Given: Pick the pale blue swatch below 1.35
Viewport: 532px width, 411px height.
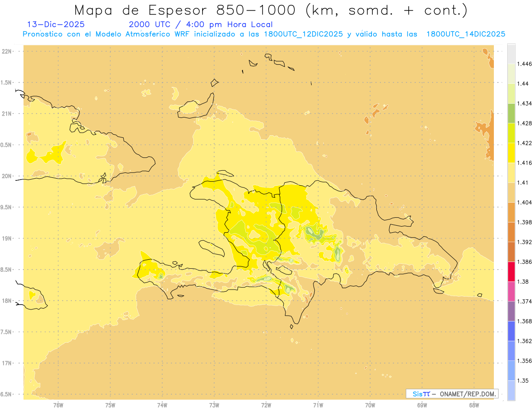Looking at the screenshot, I should pos(511,391).
